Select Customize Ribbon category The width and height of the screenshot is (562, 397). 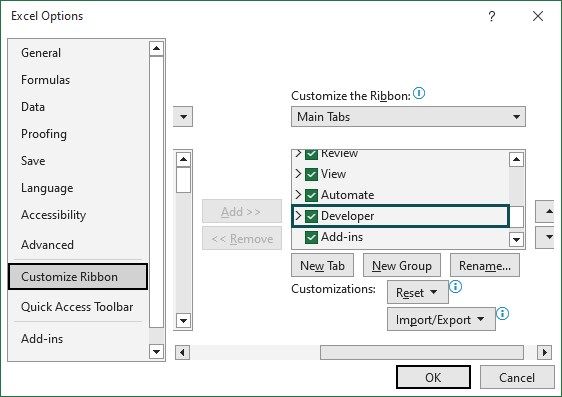pyautogui.click(x=78, y=277)
